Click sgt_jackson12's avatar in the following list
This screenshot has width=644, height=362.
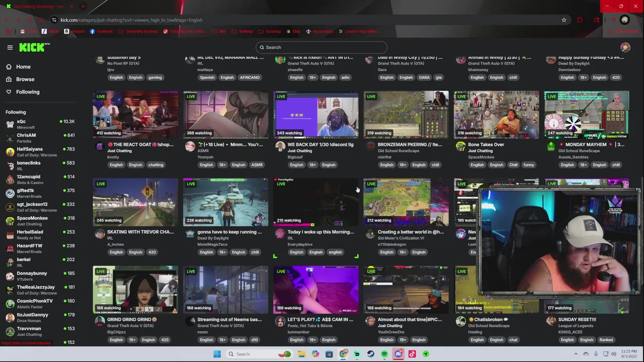[10, 207]
